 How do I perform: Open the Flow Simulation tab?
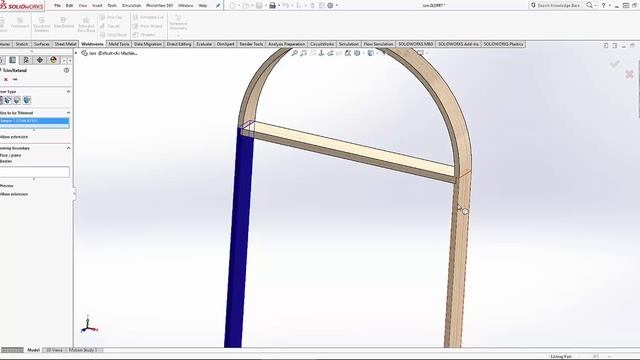click(x=378, y=44)
